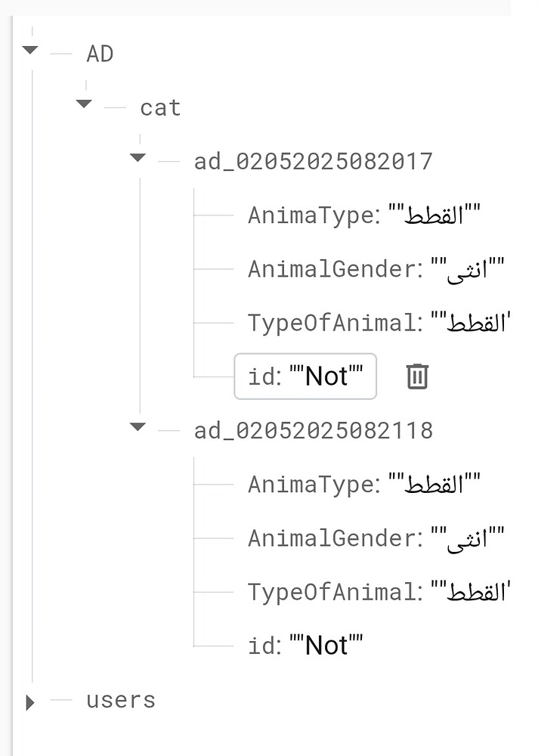Open the ad_02052025082017 key
This screenshot has width=538, height=756.
[314, 162]
